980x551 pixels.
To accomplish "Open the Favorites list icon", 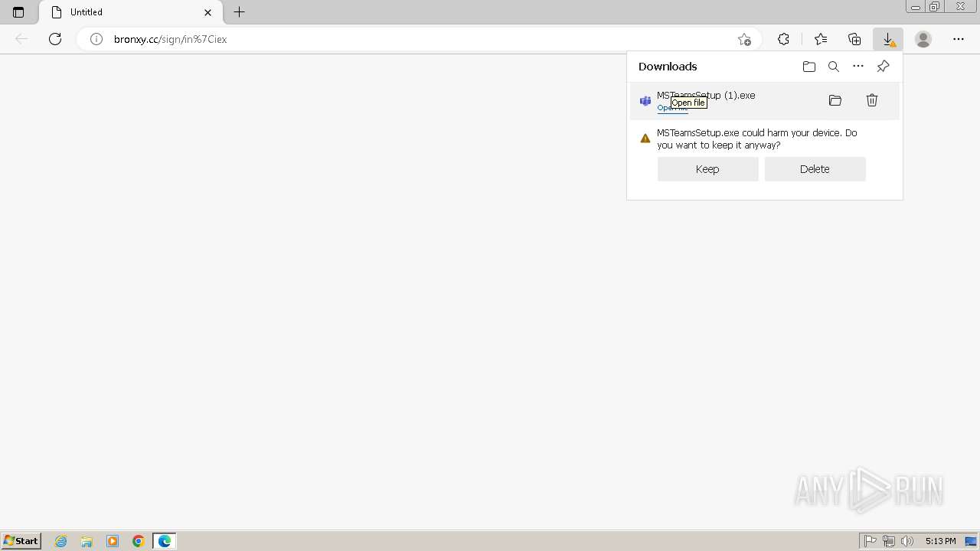I will click(x=821, y=39).
